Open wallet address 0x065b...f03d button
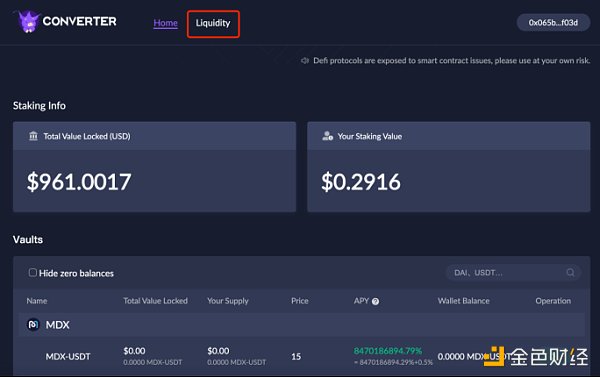The height and width of the screenshot is (378, 600). [553, 23]
